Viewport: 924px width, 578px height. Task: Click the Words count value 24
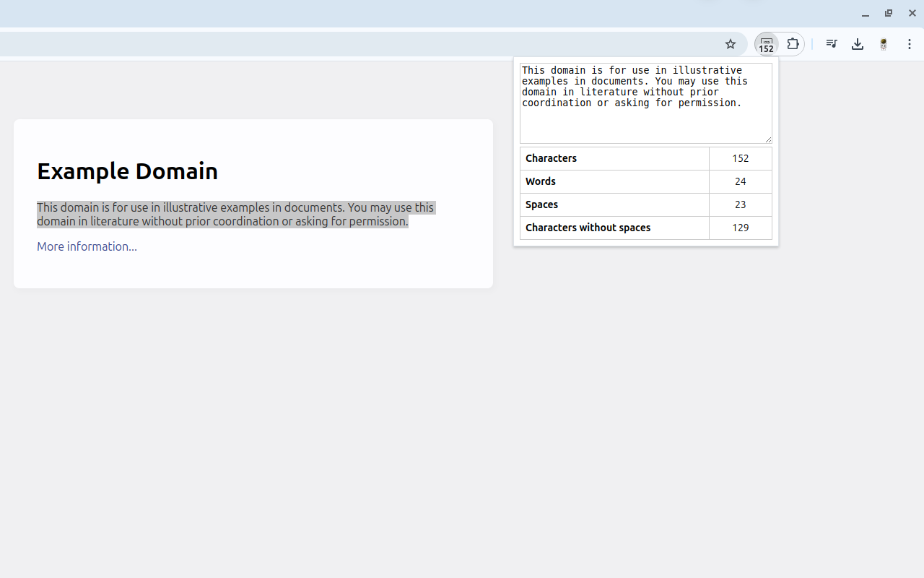[x=741, y=181]
